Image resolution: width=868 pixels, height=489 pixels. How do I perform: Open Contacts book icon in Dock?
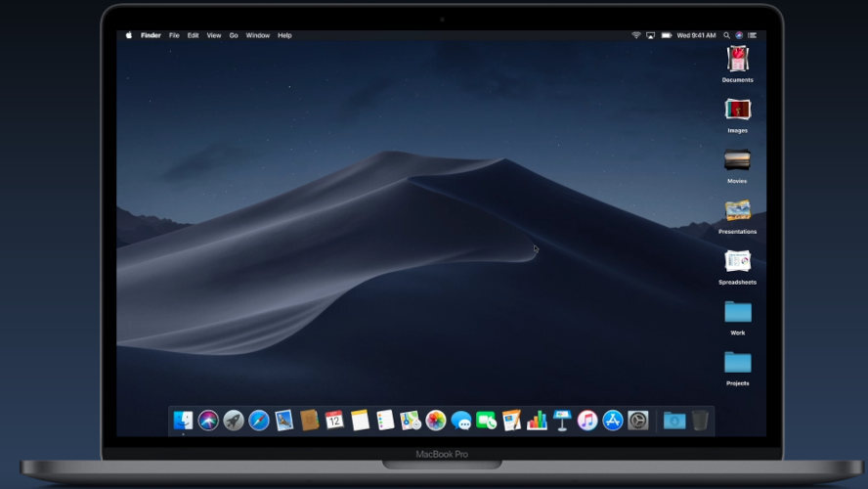coord(310,421)
